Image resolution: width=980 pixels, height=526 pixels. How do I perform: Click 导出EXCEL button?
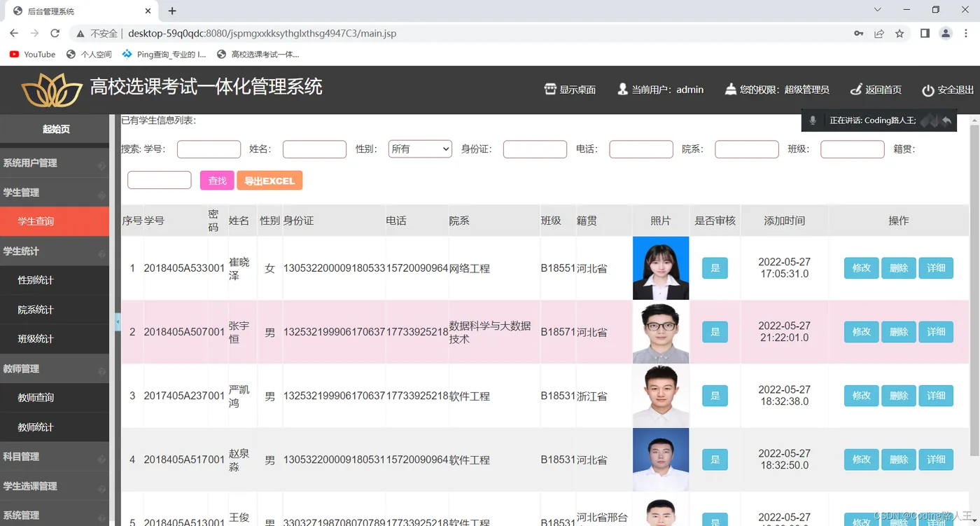click(269, 181)
